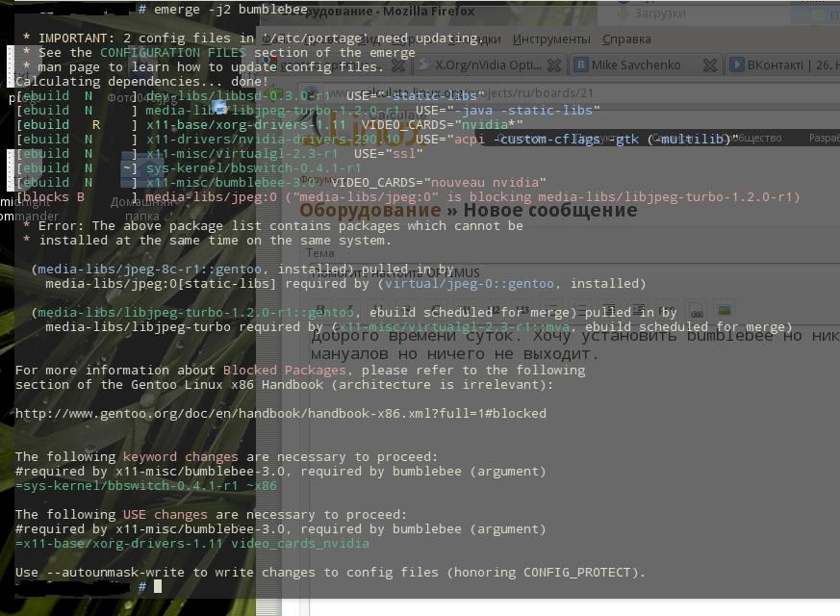This screenshot has height=616, width=840.
Task: Close the X.Org/nVidia Opti... Firefox tab
Action: pos(554,65)
